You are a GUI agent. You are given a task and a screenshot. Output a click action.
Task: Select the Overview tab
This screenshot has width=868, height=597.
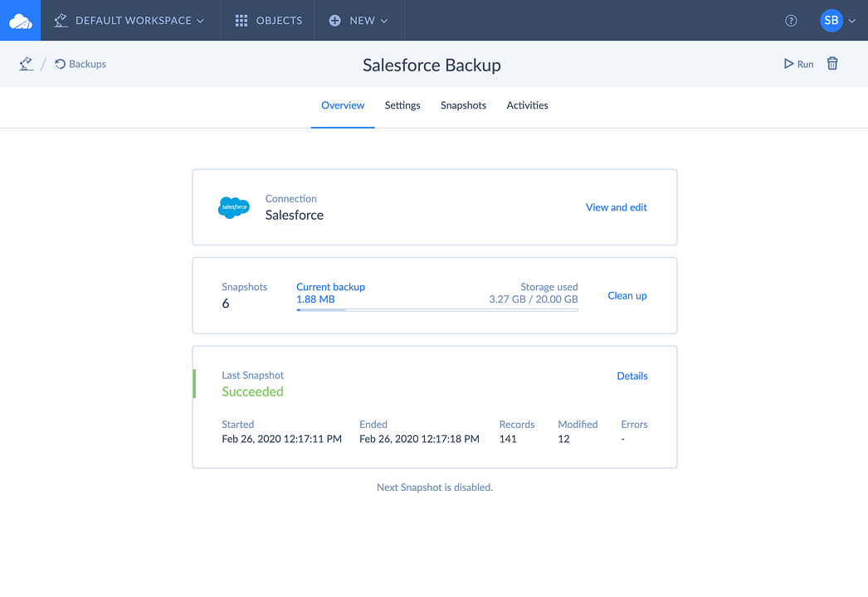[343, 105]
